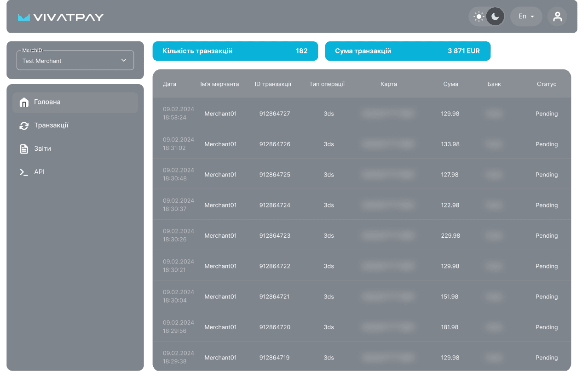588x371 pixels.
Task: Click the Сума column header
Action: [450, 84]
